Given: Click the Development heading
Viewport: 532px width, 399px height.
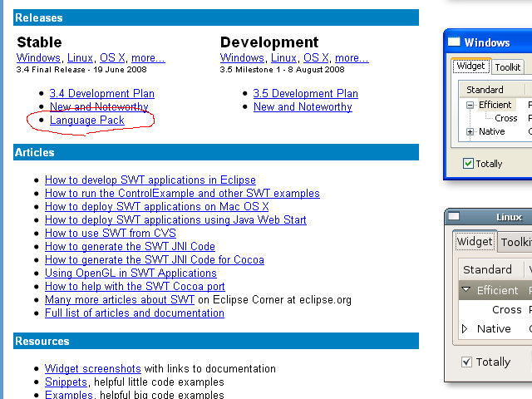Looking at the screenshot, I should (x=269, y=42).
